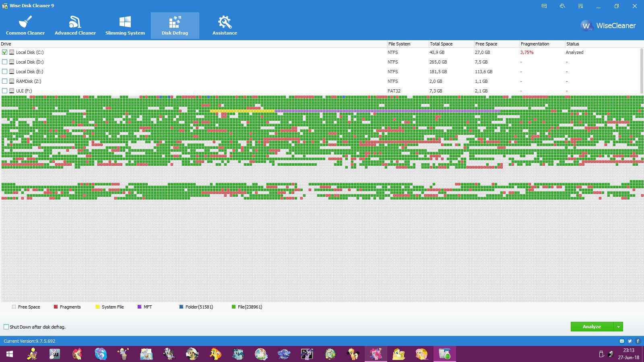
Task: Click the purple MFT legend swatch
Action: click(140, 307)
